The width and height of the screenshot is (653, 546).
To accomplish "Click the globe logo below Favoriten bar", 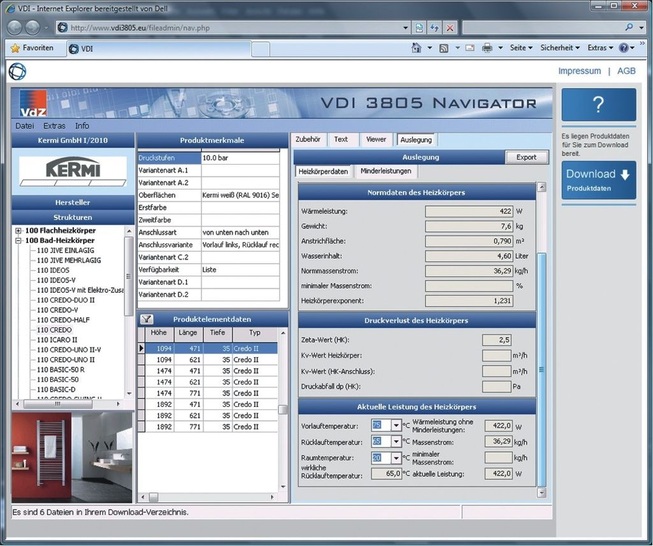I will [x=17, y=71].
